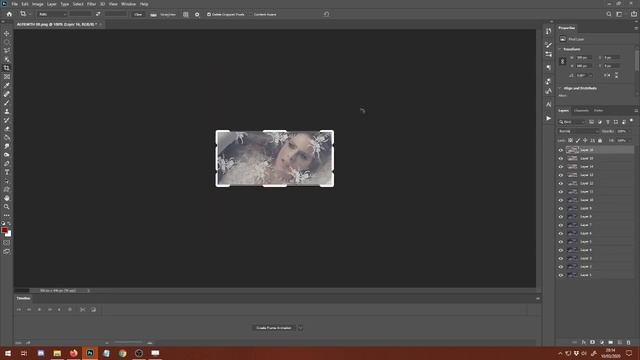The image size is (640, 360).
Task: Toggle Quick Mask mode icon
Action: [7, 242]
